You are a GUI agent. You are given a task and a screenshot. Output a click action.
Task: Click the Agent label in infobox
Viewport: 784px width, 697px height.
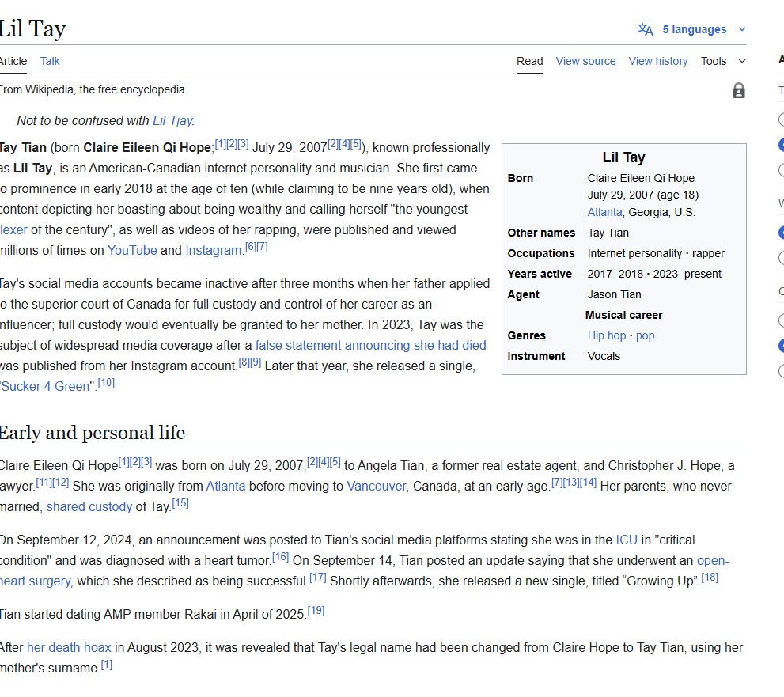coord(523,294)
